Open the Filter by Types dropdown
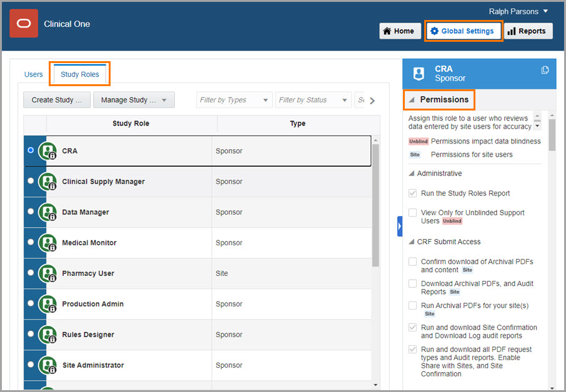 point(234,100)
